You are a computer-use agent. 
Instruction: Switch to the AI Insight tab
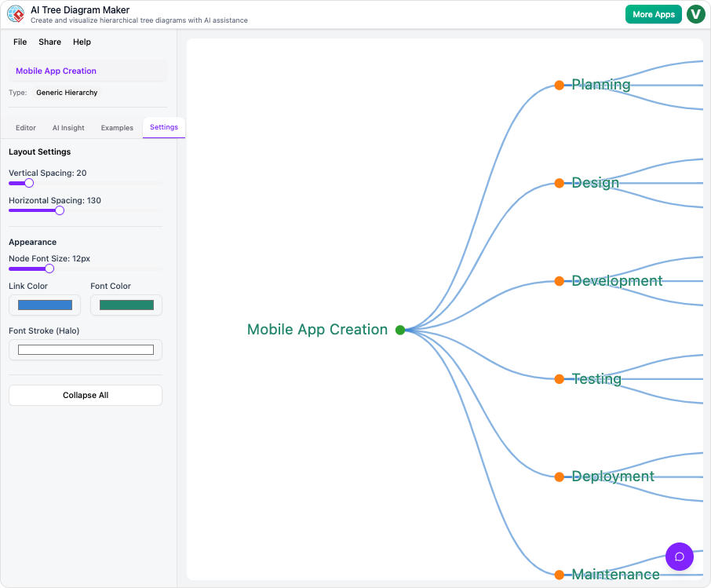coord(67,127)
